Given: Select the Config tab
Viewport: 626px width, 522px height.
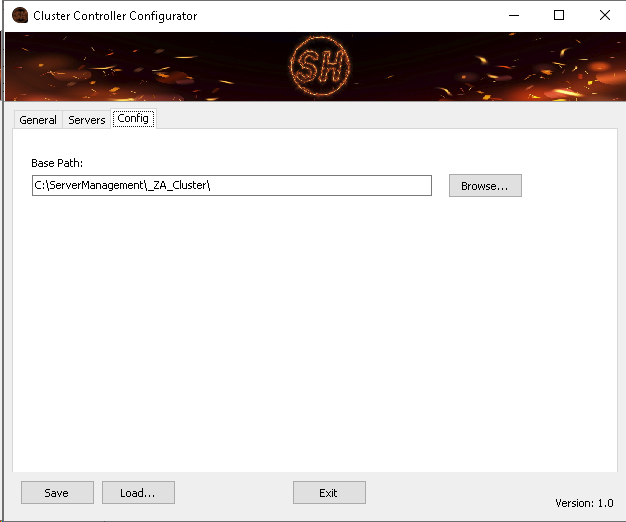Looking at the screenshot, I should pyautogui.click(x=133, y=118).
